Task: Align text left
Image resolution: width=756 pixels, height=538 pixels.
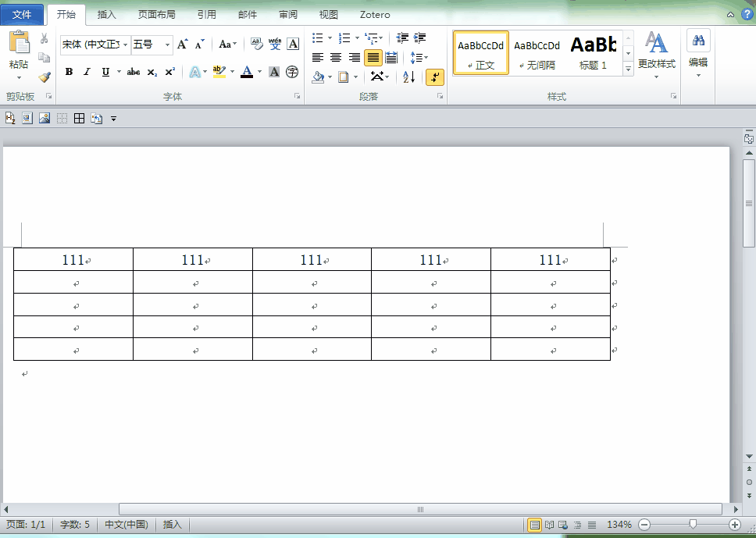Action: (317, 57)
